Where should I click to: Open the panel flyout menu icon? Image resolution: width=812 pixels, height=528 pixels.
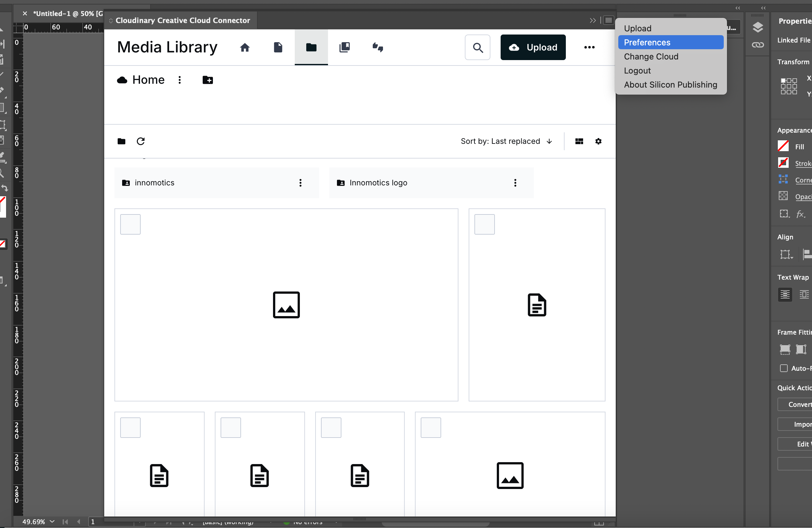coord(608,20)
